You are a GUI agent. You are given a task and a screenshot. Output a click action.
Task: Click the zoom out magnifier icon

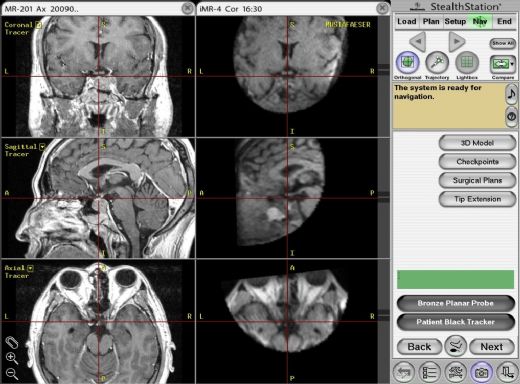coord(12,373)
